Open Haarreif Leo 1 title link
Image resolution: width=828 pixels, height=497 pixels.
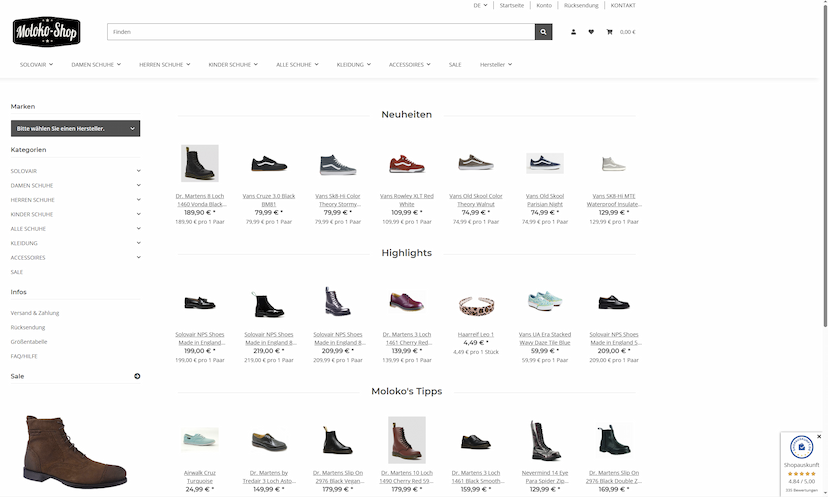476,334
